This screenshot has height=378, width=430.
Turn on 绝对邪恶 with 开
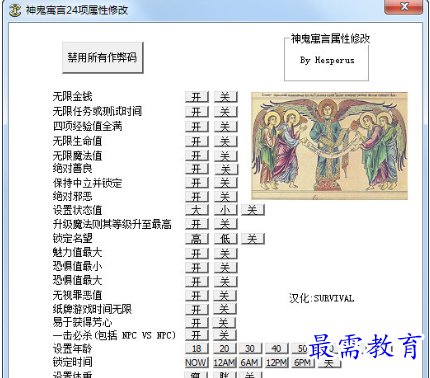click(x=197, y=197)
